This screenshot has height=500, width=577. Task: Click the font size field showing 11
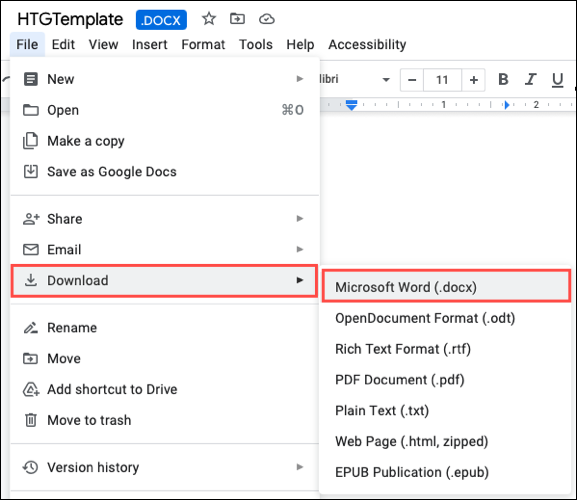[x=442, y=80]
